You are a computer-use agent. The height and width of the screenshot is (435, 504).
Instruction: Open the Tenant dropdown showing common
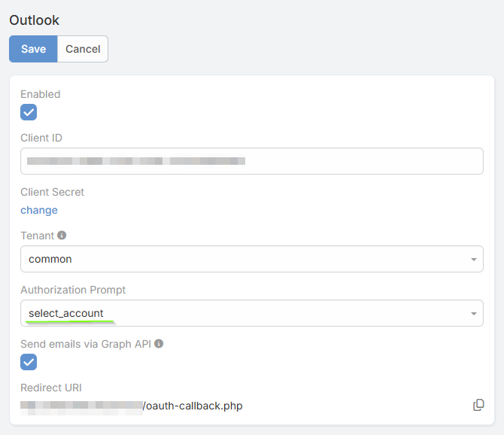(x=251, y=259)
